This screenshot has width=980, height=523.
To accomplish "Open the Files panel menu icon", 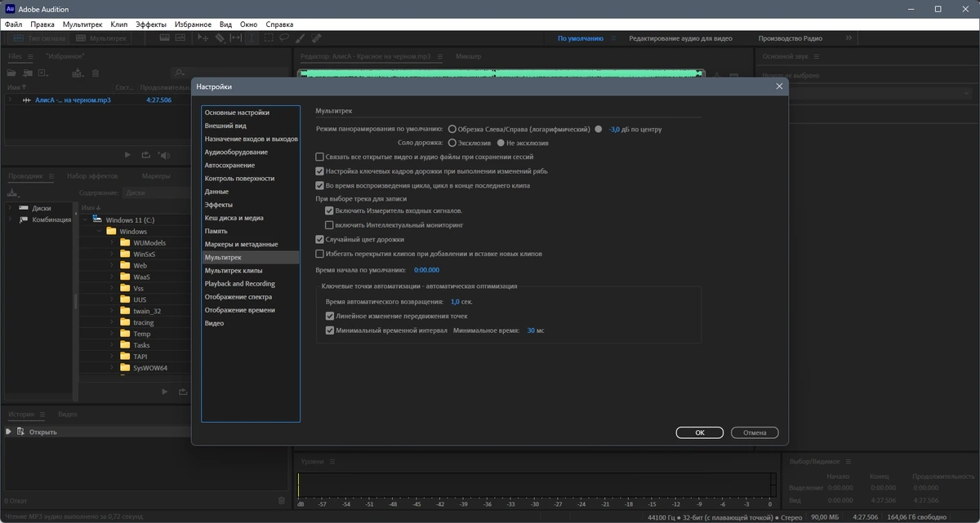I will click(30, 56).
